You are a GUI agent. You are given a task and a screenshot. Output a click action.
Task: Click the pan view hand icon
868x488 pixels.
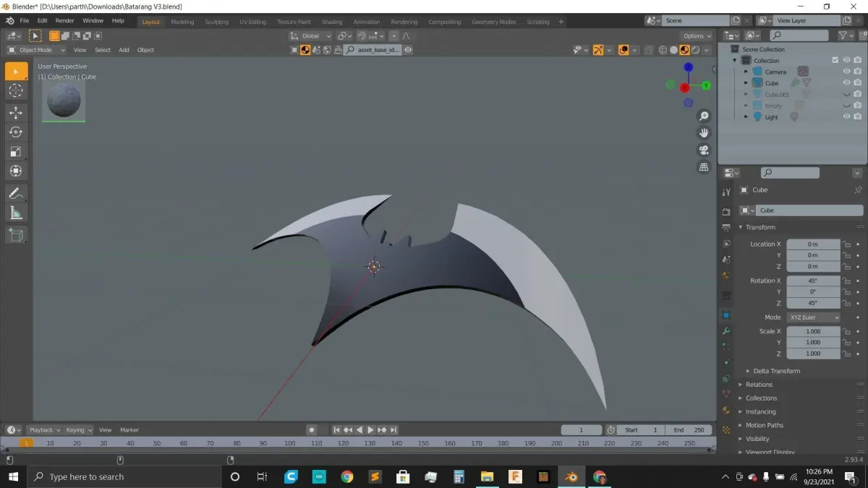point(704,133)
